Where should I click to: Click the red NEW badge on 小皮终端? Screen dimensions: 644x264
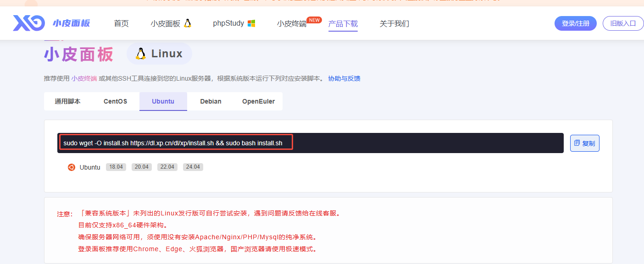pos(314,20)
